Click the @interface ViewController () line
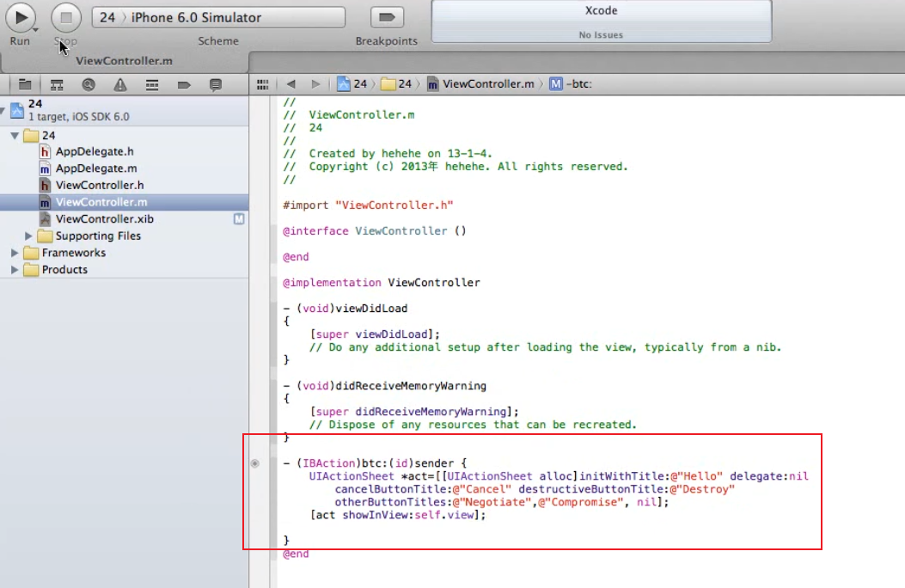The image size is (905, 588). click(x=374, y=231)
